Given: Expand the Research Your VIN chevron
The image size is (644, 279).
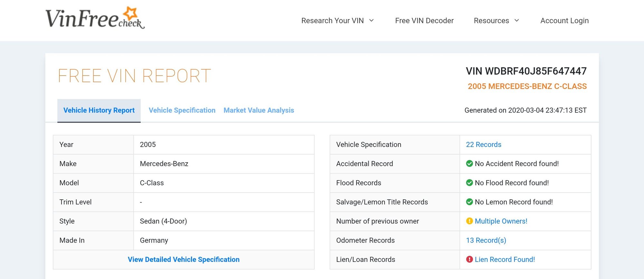Looking at the screenshot, I should pos(371,20).
